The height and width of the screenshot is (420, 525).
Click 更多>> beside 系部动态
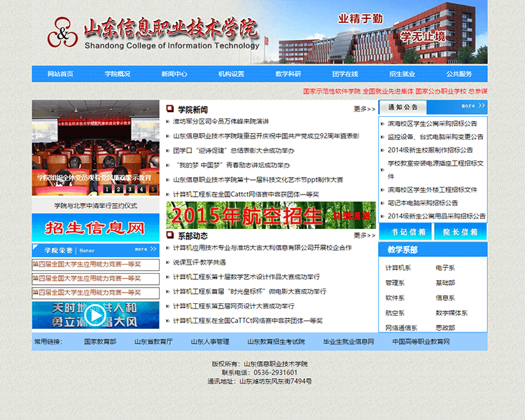tap(364, 235)
